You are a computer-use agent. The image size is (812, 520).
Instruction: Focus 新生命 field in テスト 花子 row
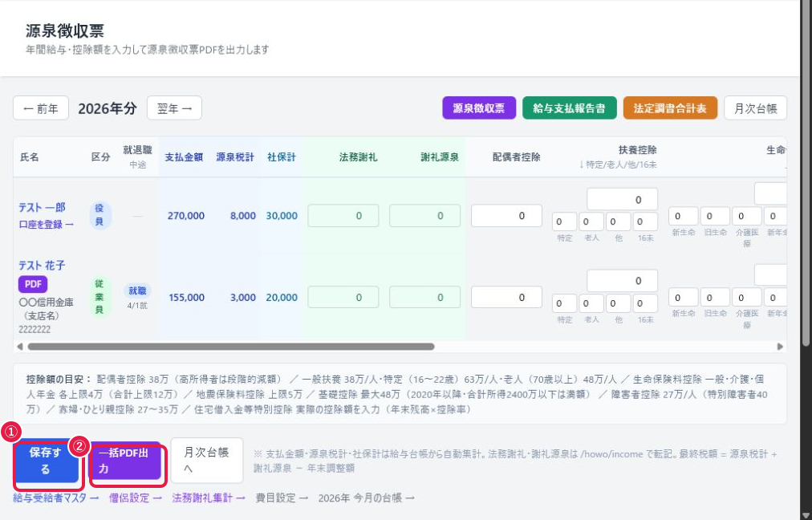coord(684,297)
